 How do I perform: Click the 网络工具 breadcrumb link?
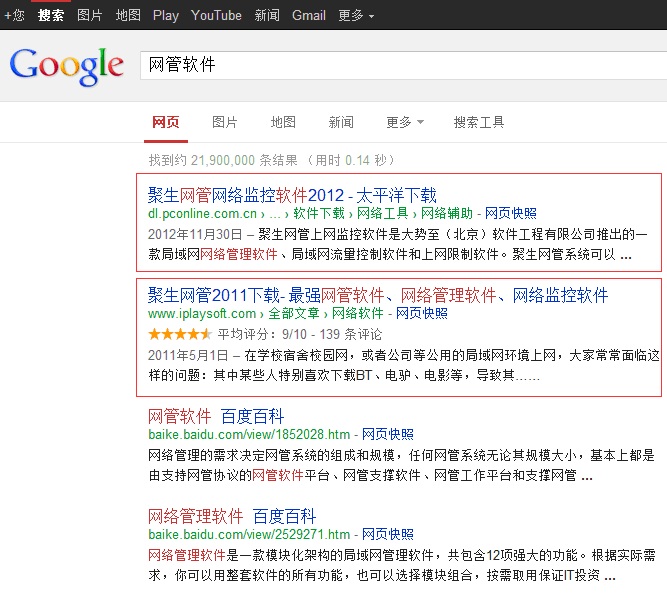point(382,213)
